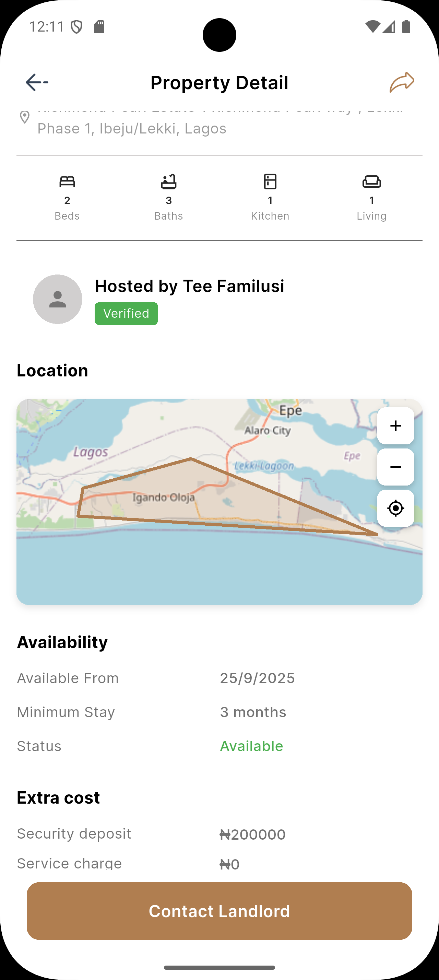Tap the green Verified badge
Viewport: 439px width, 980px height.
[x=126, y=314]
